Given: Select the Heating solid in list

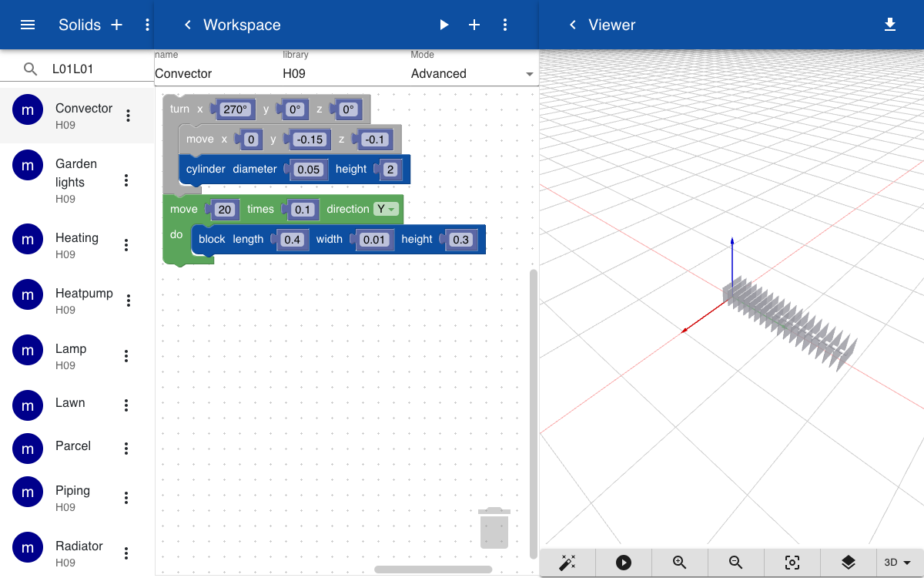Looking at the screenshot, I should (77, 245).
